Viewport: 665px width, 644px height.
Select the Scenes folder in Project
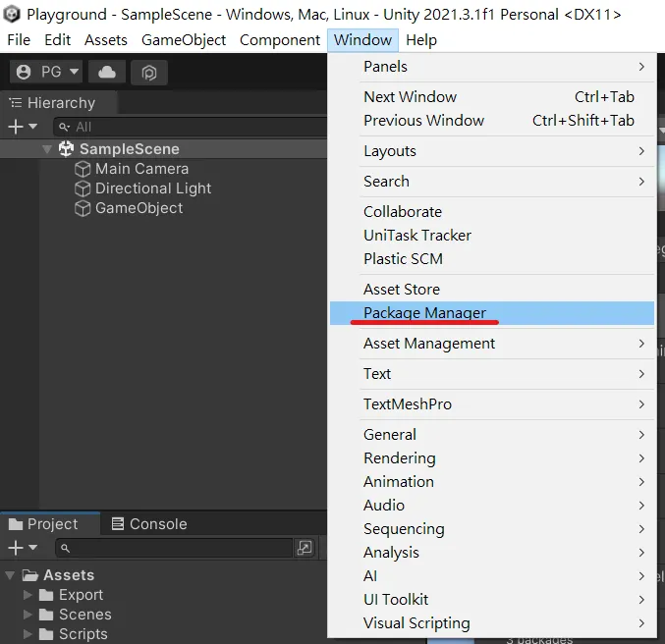coord(85,615)
